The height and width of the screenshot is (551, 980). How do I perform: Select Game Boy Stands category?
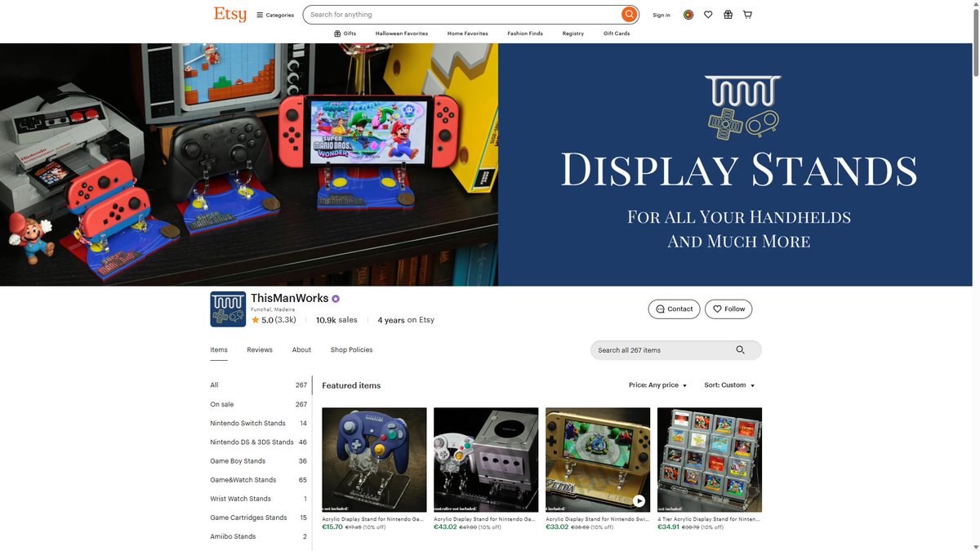(259, 461)
